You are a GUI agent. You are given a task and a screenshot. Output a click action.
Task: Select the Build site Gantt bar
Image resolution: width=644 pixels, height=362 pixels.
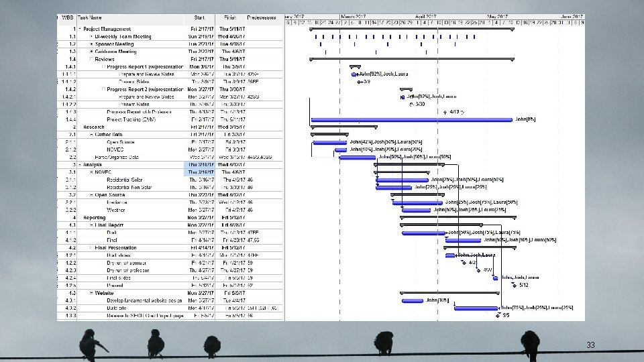[476, 308]
